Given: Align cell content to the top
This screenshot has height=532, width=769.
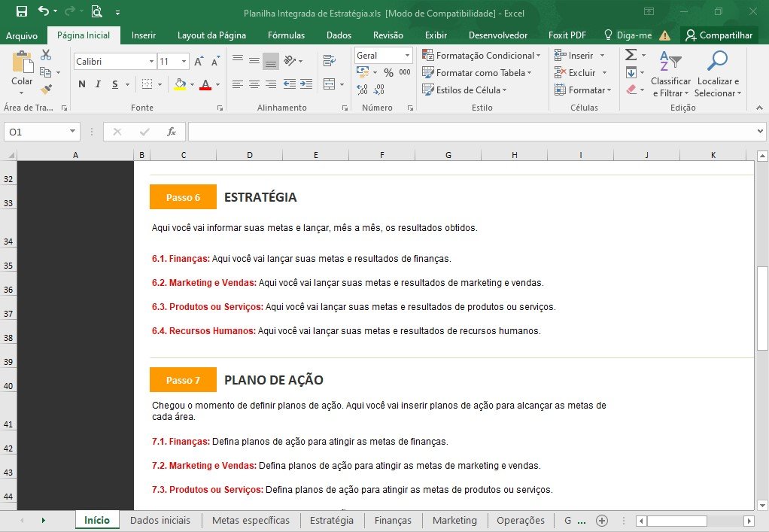Looking at the screenshot, I should click(237, 60).
